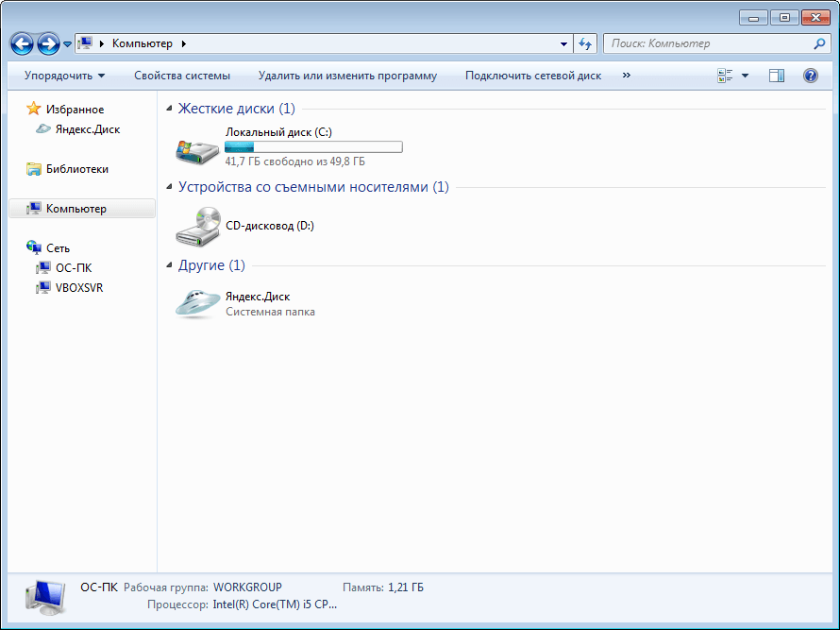This screenshot has width=840, height=630.
Task: Open the Help question mark icon
Action: coord(810,76)
